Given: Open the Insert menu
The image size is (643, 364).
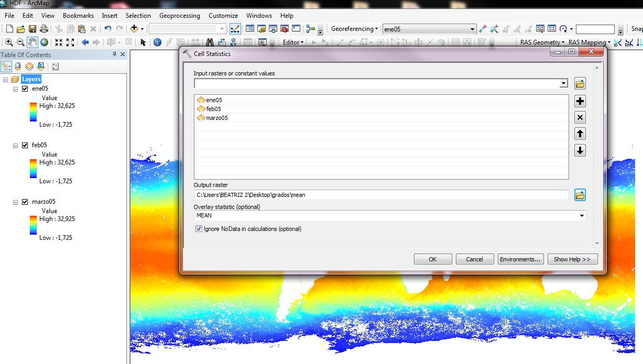Looking at the screenshot, I should pos(110,16).
